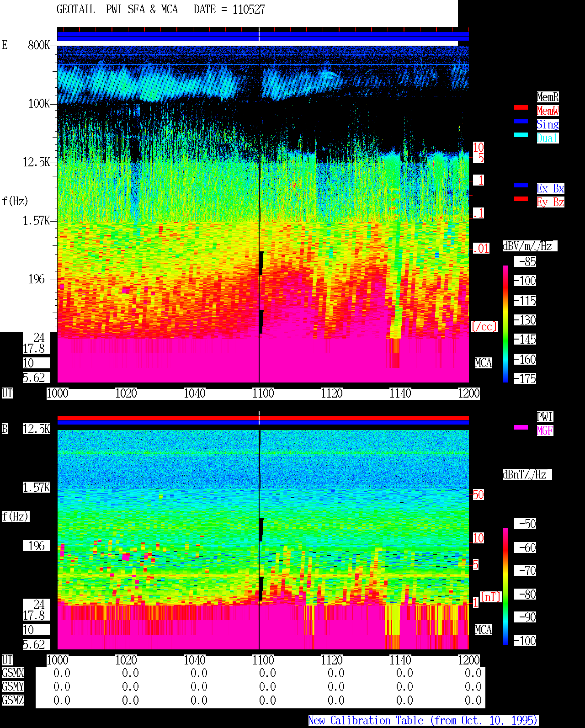Click the blue Ex Bx legend swatch

pyautogui.click(x=521, y=185)
